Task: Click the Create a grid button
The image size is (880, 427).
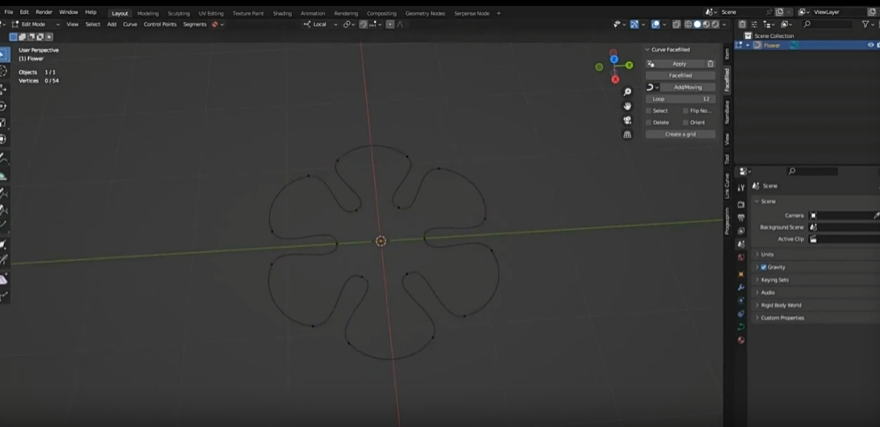Action: 680,134
